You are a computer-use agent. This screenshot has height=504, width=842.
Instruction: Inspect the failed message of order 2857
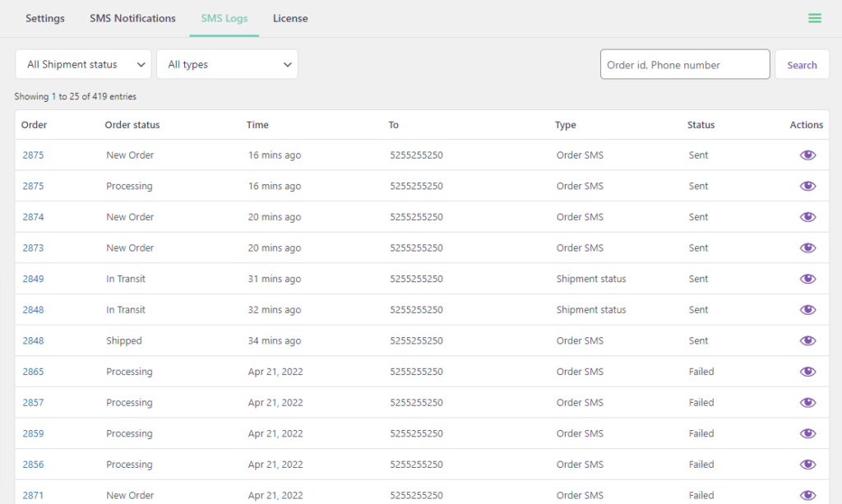[x=807, y=402]
